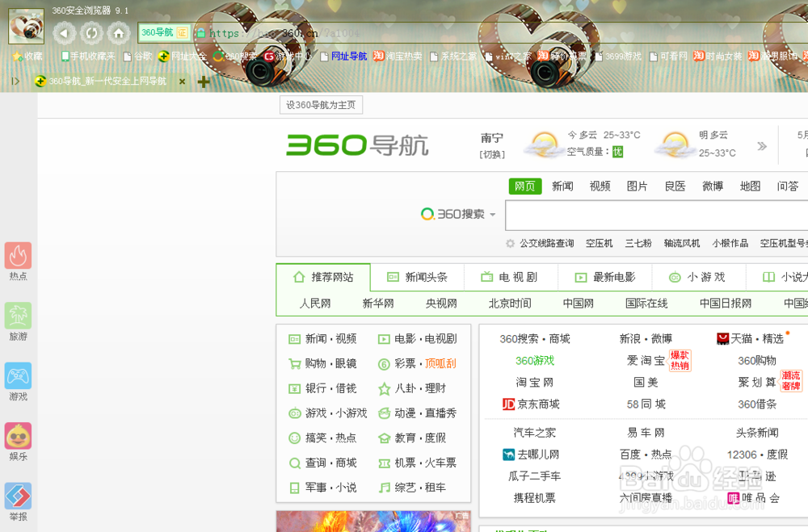Viewport: 808px width, 532px height.
Task: Switch to 推荐网站 tab
Action: tap(323, 277)
